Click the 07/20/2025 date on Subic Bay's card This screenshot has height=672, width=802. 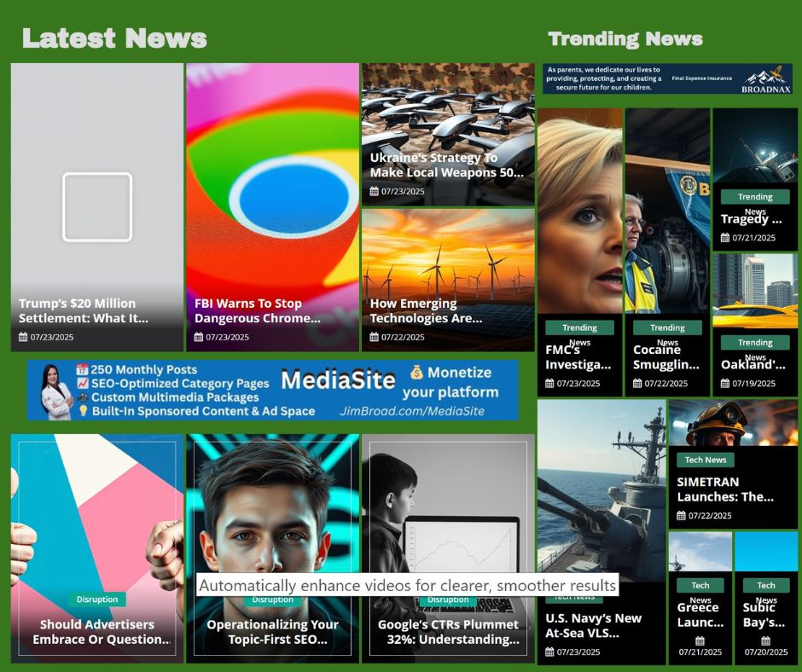pos(765,652)
